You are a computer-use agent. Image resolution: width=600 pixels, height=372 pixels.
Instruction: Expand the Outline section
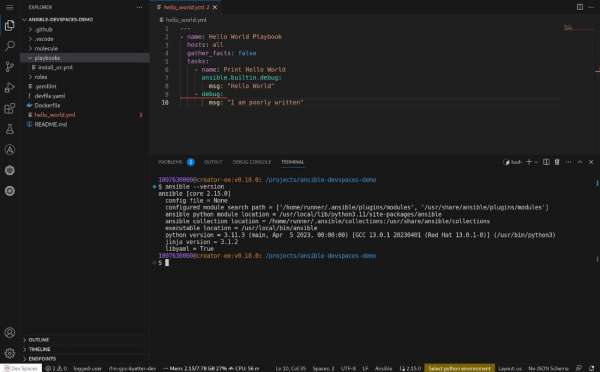click(39, 340)
